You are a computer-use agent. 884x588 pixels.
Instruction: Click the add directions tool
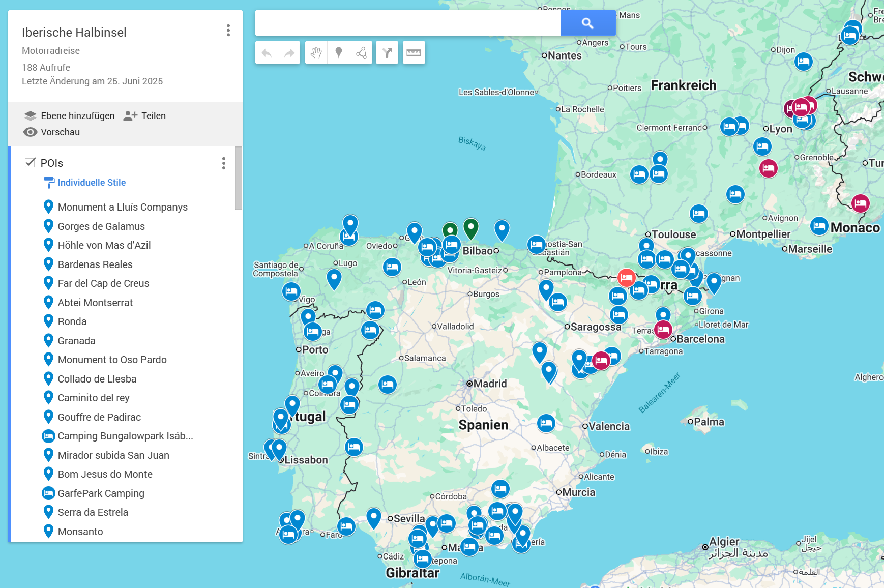click(x=387, y=52)
